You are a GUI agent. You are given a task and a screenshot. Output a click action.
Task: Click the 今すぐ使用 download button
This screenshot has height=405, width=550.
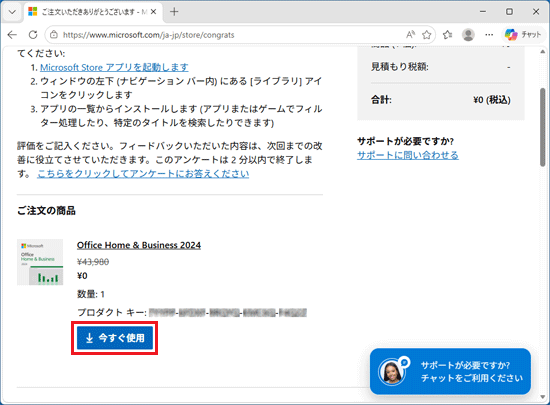(115, 338)
